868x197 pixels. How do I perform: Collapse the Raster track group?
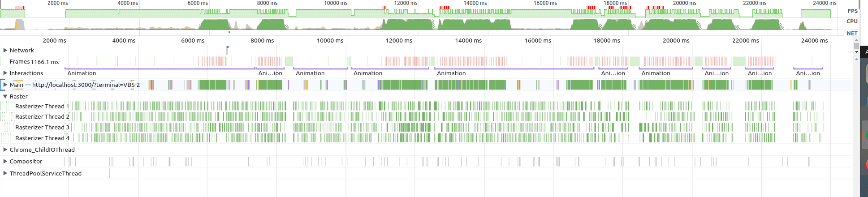[5, 96]
